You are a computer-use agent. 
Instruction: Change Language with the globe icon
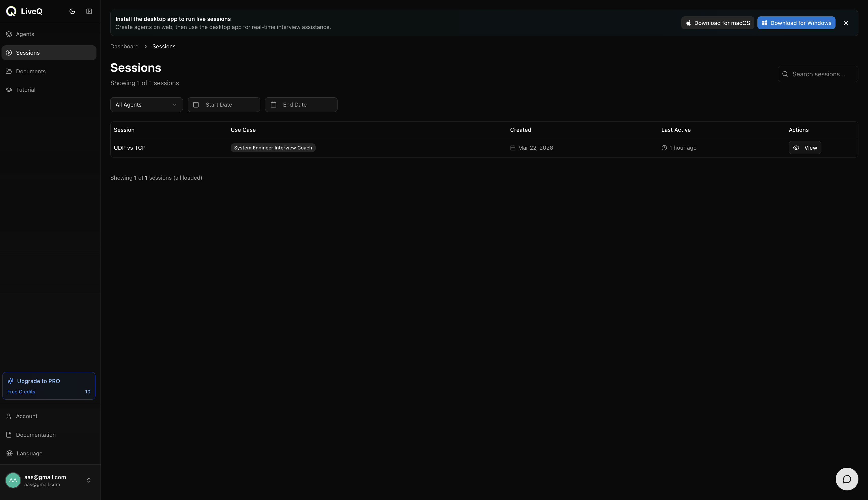tap(10, 453)
